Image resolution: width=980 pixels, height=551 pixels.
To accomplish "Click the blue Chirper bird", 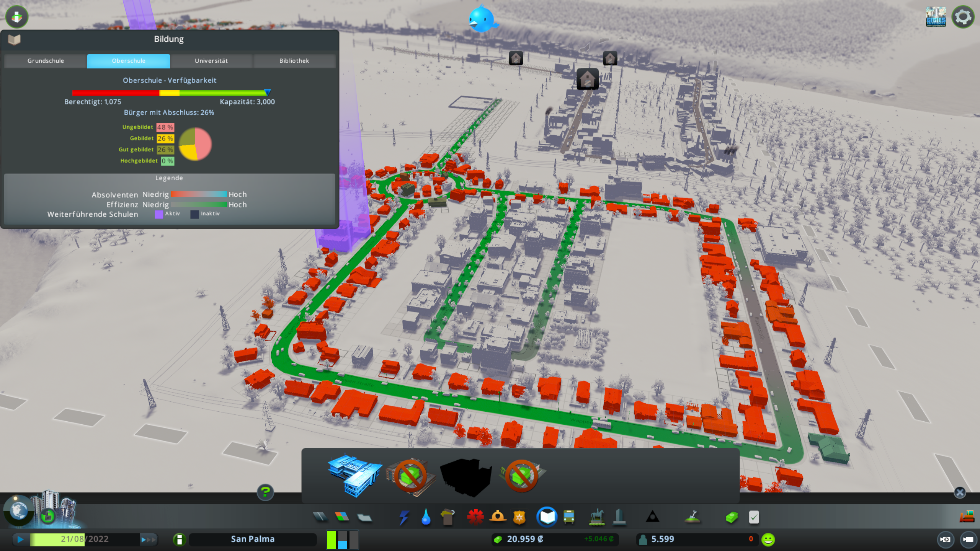I will coord(482,18).
